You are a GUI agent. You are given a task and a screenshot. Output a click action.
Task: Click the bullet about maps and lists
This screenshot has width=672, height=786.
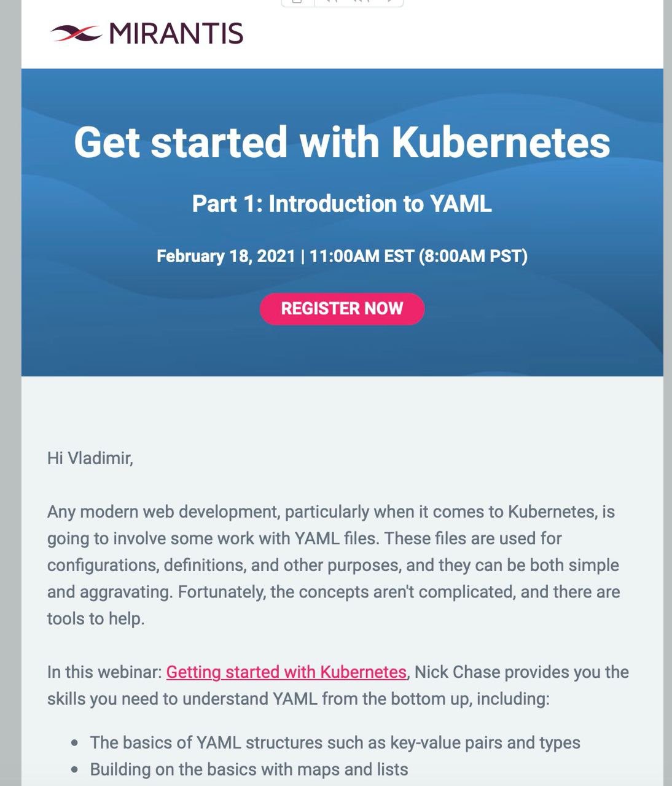coord(249,769)
